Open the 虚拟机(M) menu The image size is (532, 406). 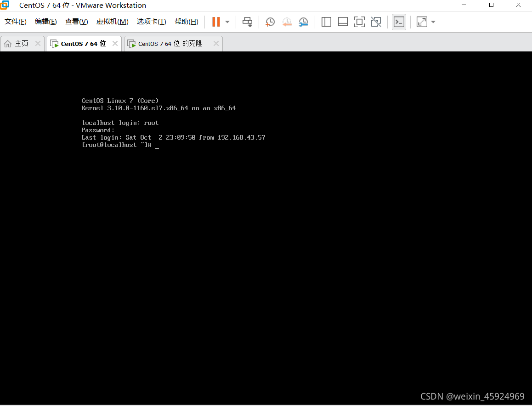click(112, 22)
